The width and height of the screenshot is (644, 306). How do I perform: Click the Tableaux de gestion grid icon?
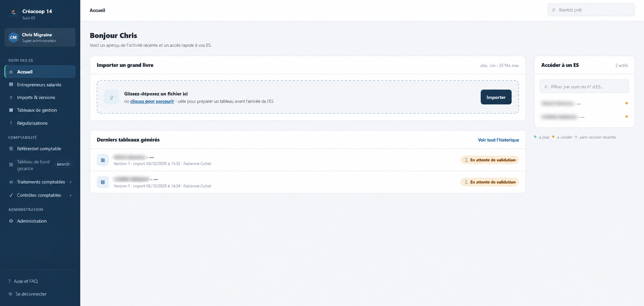click(11, 110)
